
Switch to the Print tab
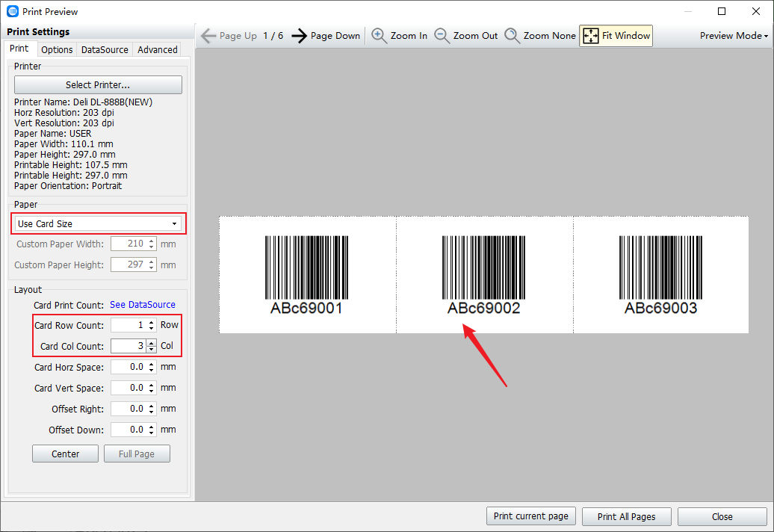[19, 49]
